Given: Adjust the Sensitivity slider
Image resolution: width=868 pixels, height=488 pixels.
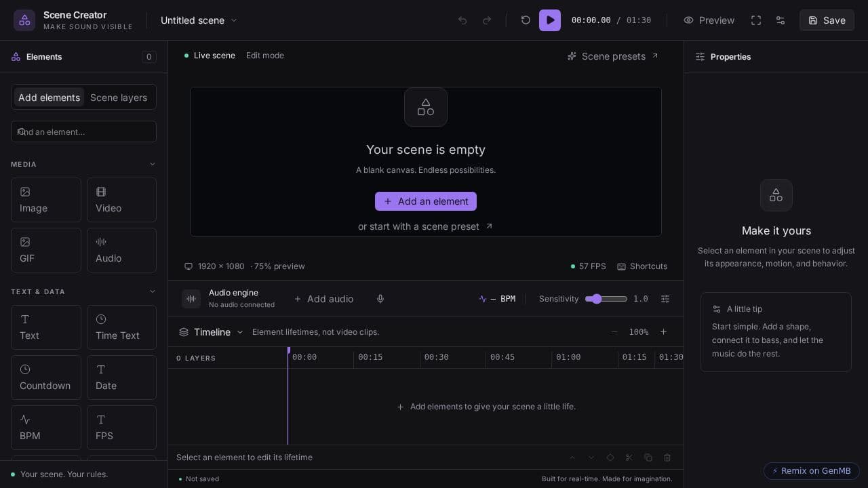Looking at the screenshot, I should pyautogui.click(x=606, y=299).
